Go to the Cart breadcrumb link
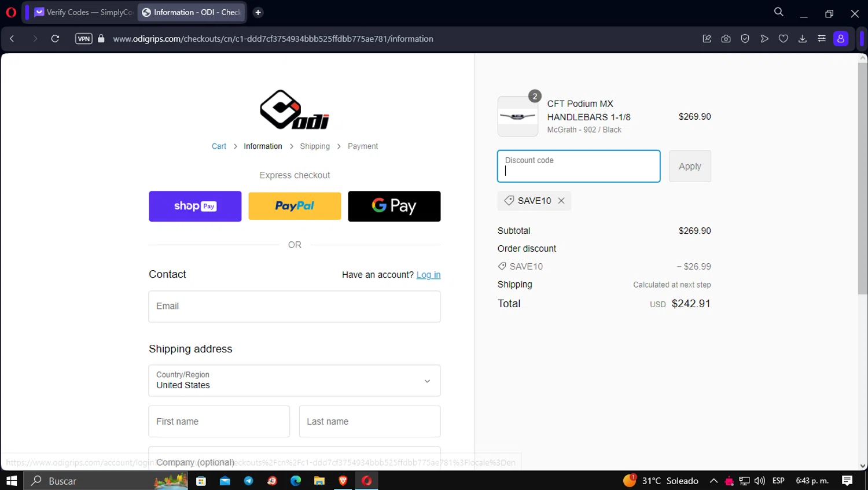Viewport: 868px width, 490px height. pyautogui.click(x=219, y=146)
